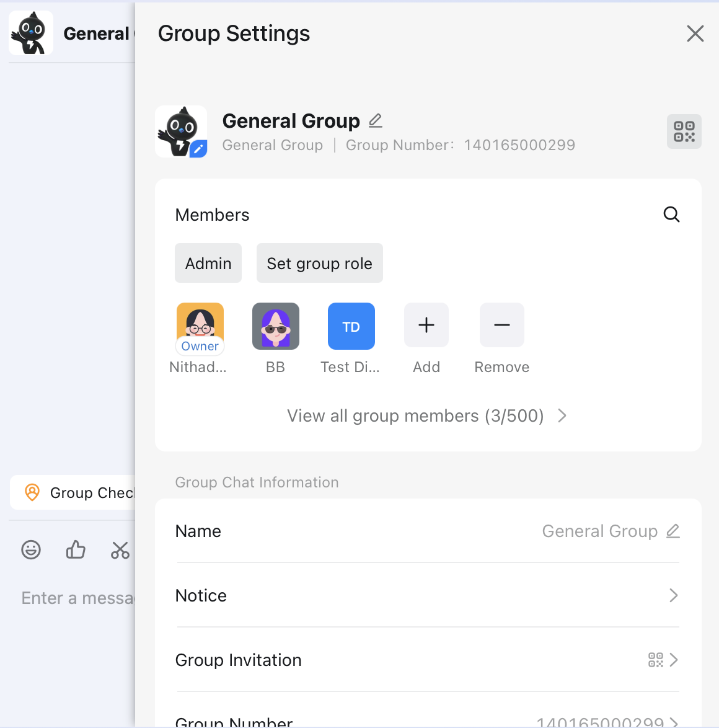719x728 pixels.
Task: Click the camera edit icon on group avatar
Action: [198, 148]
